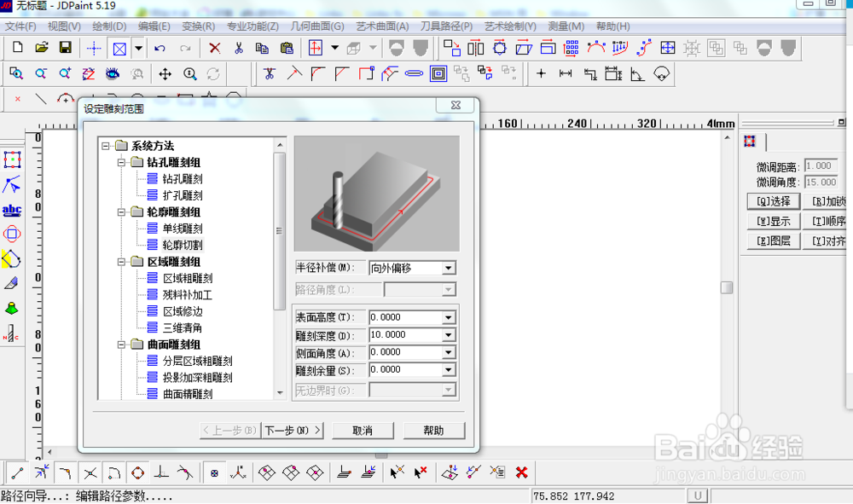Click the 下一步(N) button
This screenshot has height=504, width=853.
[x=293, y=431]
